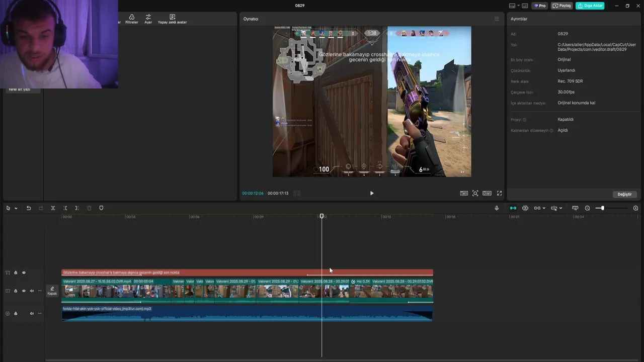This screenshot has height=362, width=644.
Task: Click the layout panel icon in title bar
Action: pyautogui.click(x=512, y=6)
